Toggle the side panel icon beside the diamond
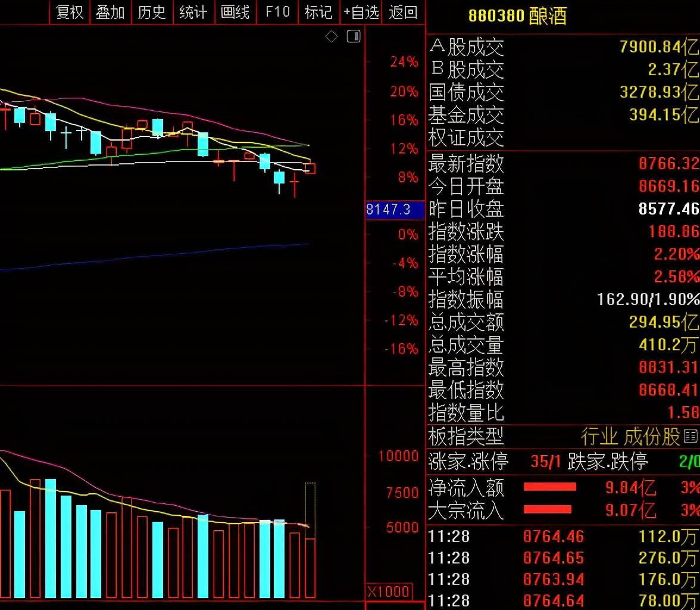This screenshot has width=700, height=610. [354, 37]
